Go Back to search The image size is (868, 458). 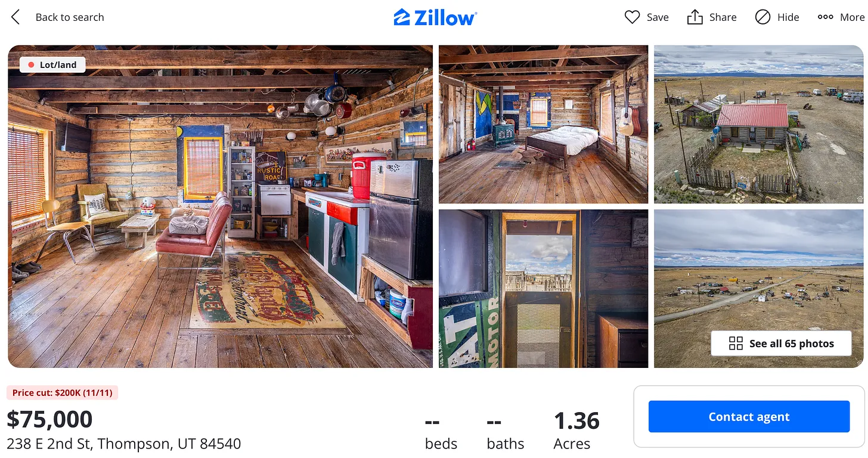[70, 17]
